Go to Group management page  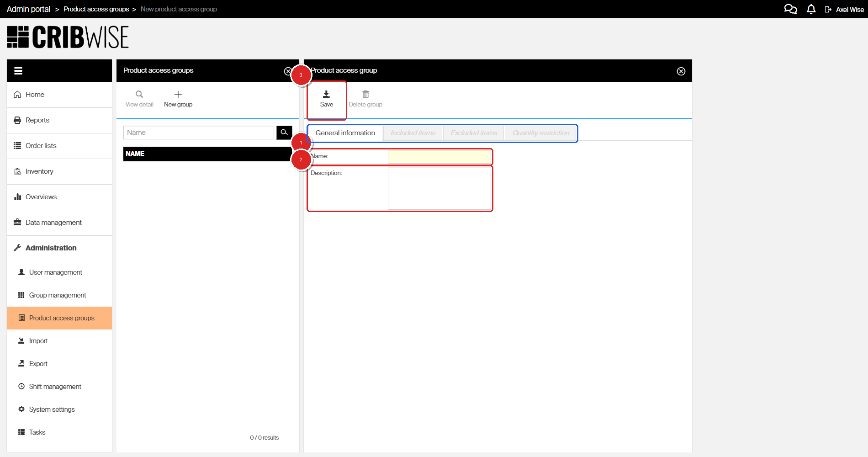[58, 295]
